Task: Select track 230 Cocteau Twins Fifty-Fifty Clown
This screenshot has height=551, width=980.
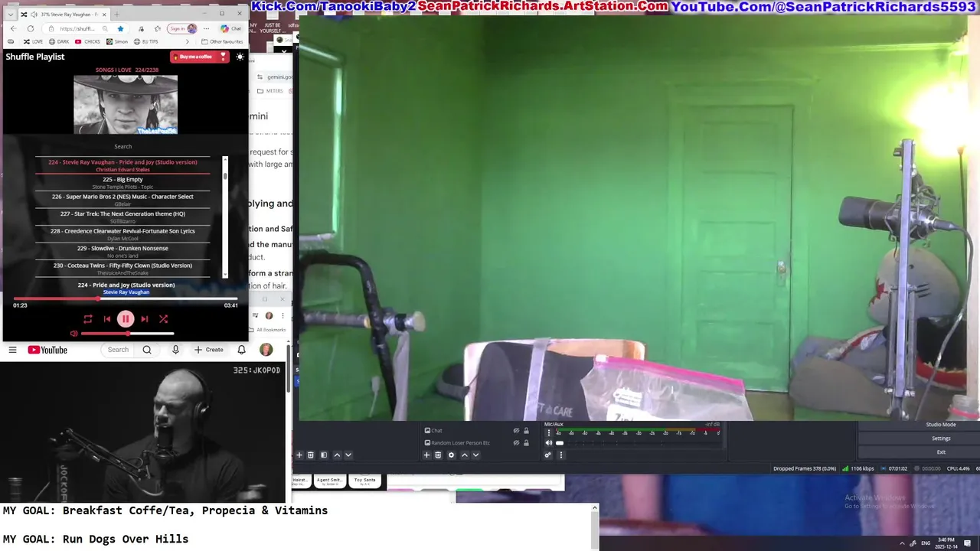Action: [122, 269]
